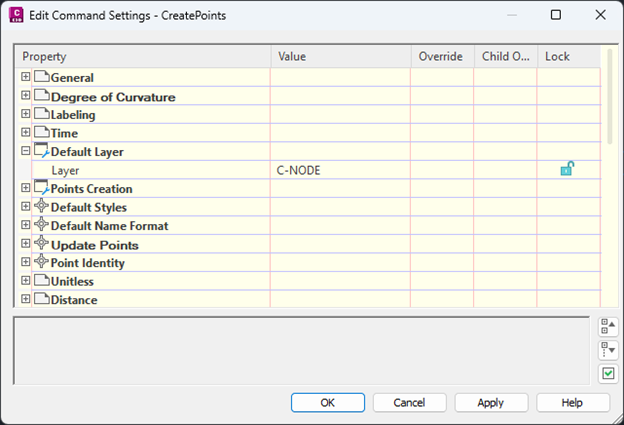The height and width of the screenshot is (425, 624).
Task: Click the expand all categories icon
Action: (x=607, y=327)
